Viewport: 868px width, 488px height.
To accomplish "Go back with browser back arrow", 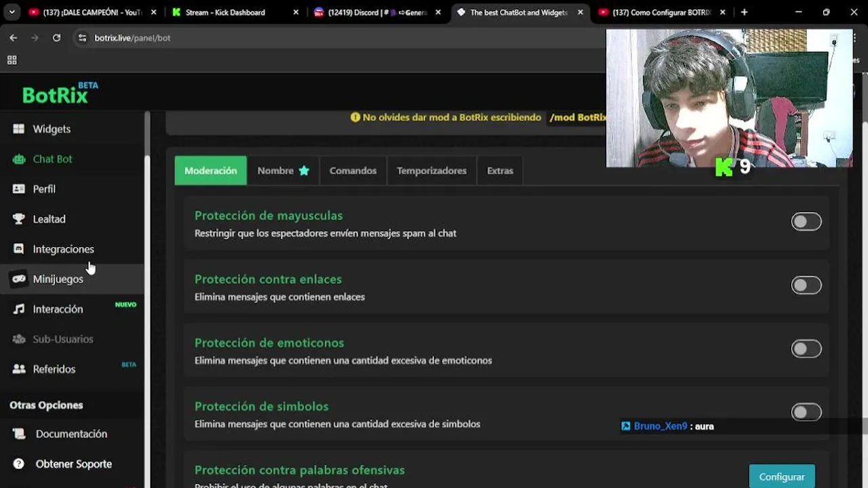I will (14, 38).
